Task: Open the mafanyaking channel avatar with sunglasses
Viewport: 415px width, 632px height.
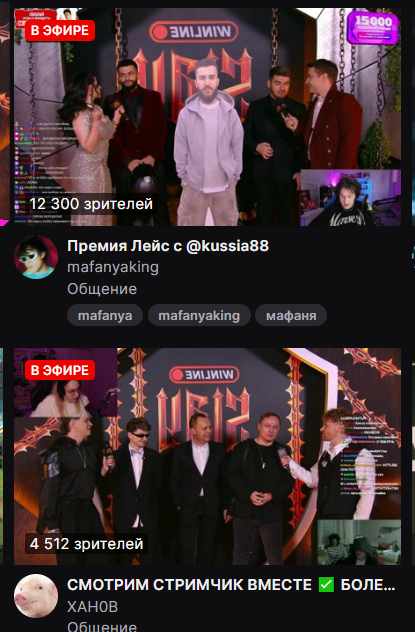Action: [36, 257]
